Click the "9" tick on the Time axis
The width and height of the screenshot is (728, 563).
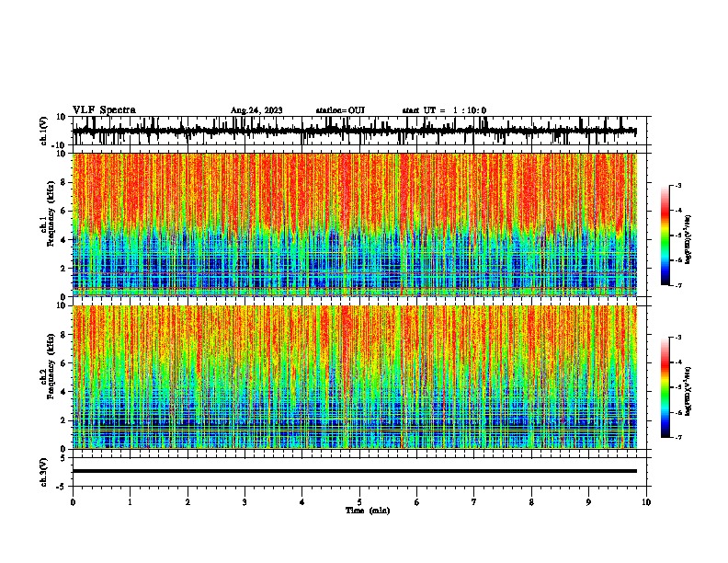pos(588,502)
